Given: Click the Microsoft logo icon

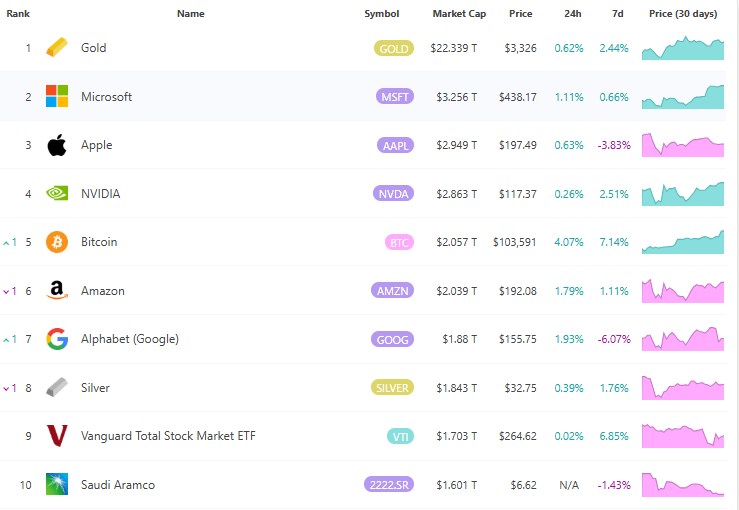Looking at the screenshot, I should 57,96.
